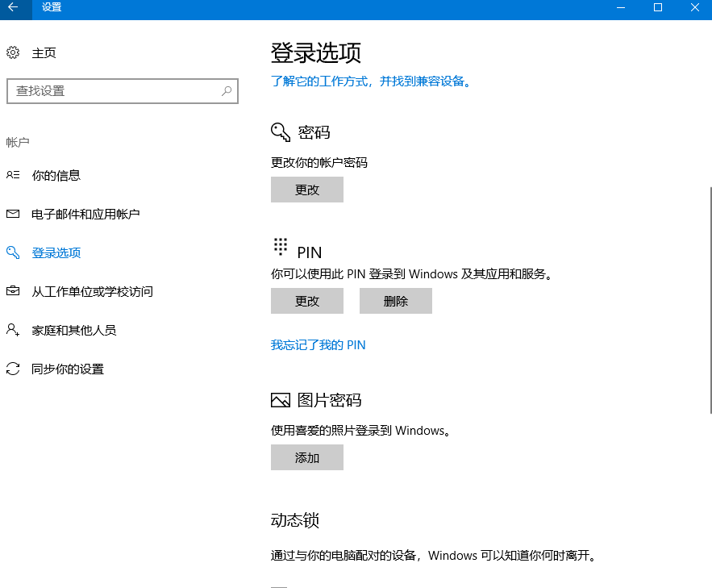Click 删除 to remove the PIN
This screenshot has height=588, width=712.
click(x=395, y=301)
